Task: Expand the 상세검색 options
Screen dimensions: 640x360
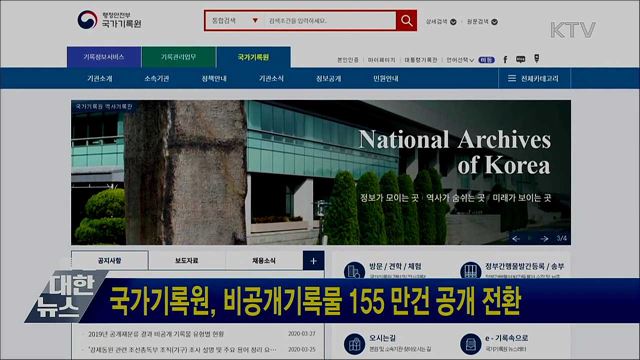Action: pos(441,22)
